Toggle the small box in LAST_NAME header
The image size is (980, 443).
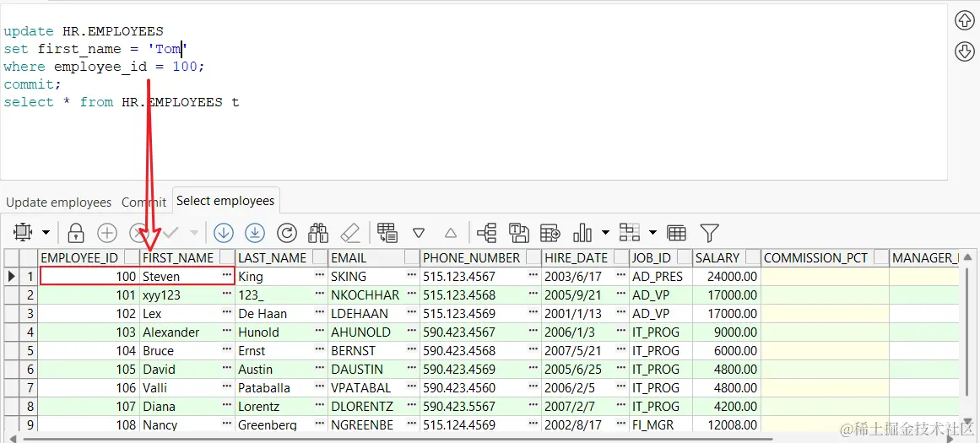point(320,257)
